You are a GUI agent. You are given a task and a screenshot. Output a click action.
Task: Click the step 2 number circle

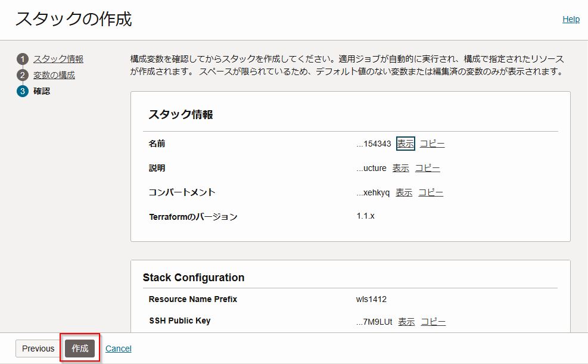point(23,75)
